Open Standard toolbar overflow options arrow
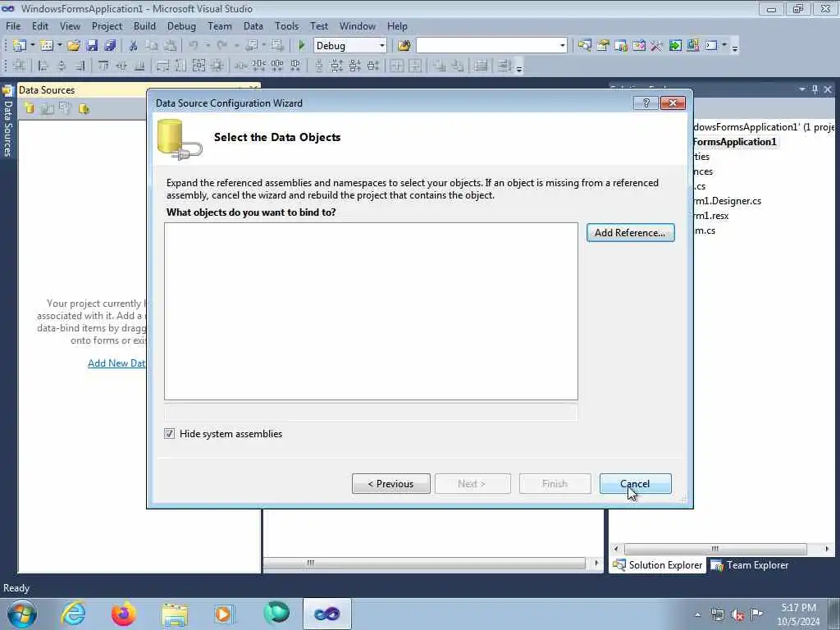This screenshot has height=630, width=840. (735, 47)
